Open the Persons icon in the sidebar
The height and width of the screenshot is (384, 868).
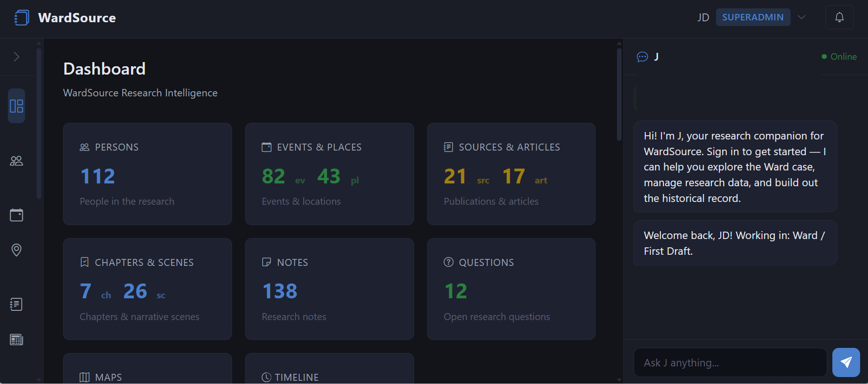17,161
